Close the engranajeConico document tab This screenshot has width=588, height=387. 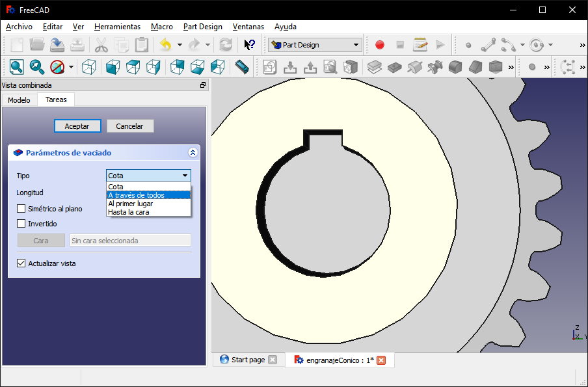(x=382, y=360)
